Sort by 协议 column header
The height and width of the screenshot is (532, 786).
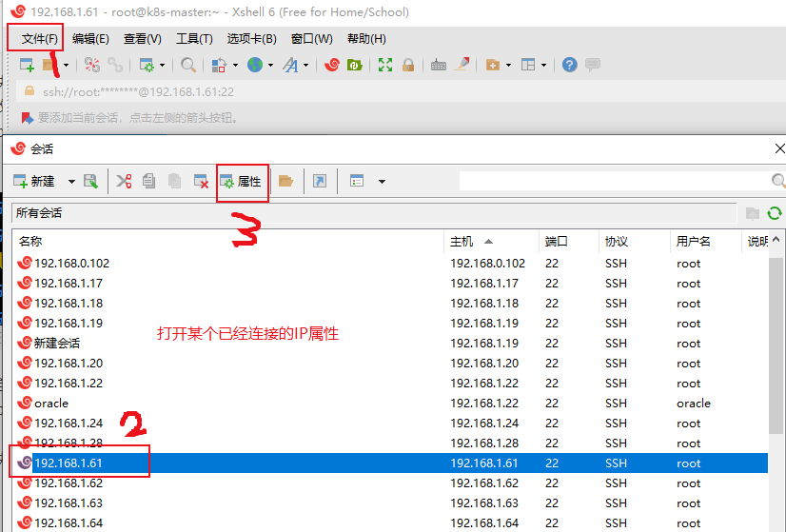635,241
